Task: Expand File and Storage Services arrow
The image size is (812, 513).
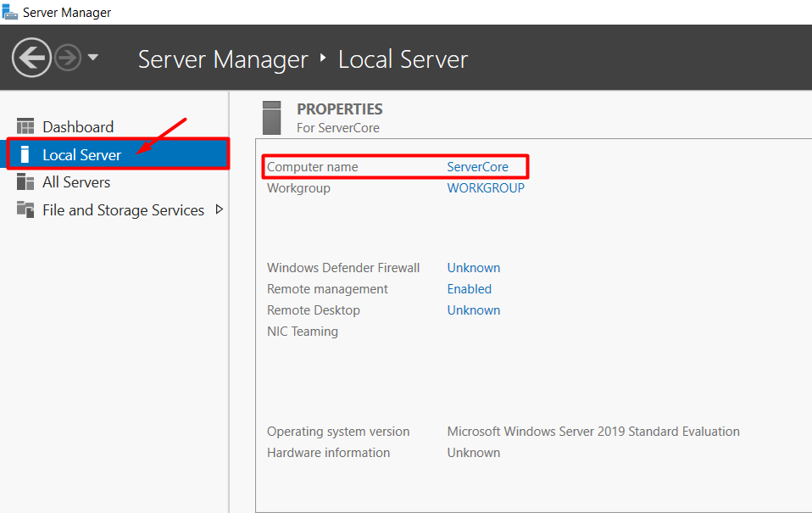Action: (219, 209)
